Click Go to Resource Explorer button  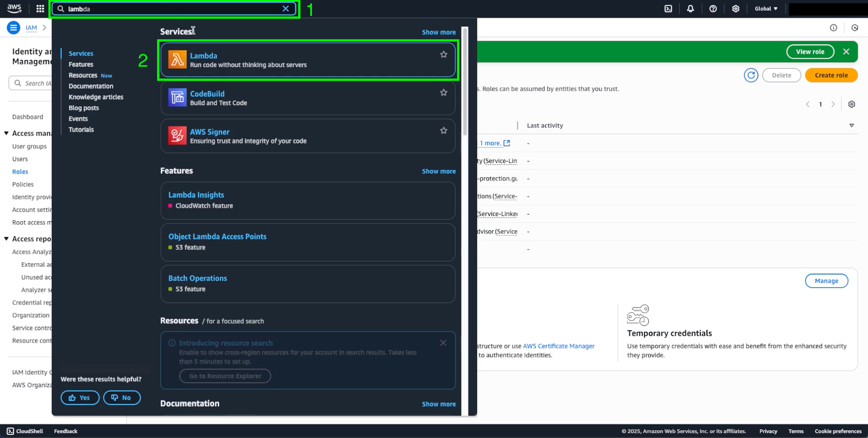pyautogui.click(x=225, y=376)
